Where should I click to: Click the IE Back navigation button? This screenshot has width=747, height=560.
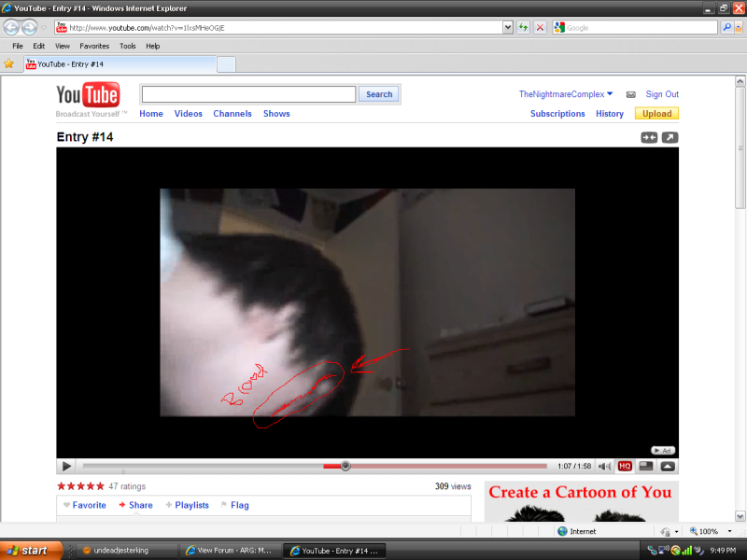pyautogui.click(x=11, y=28)
